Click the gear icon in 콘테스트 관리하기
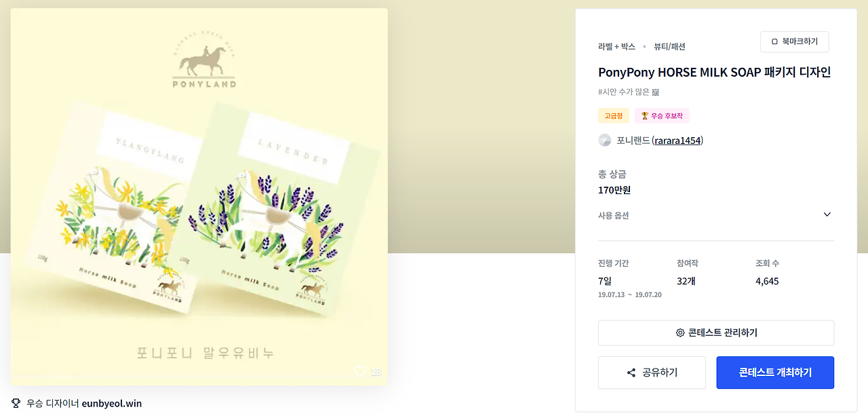This screenshot has width=868, height=416. (x=680, y=333)
